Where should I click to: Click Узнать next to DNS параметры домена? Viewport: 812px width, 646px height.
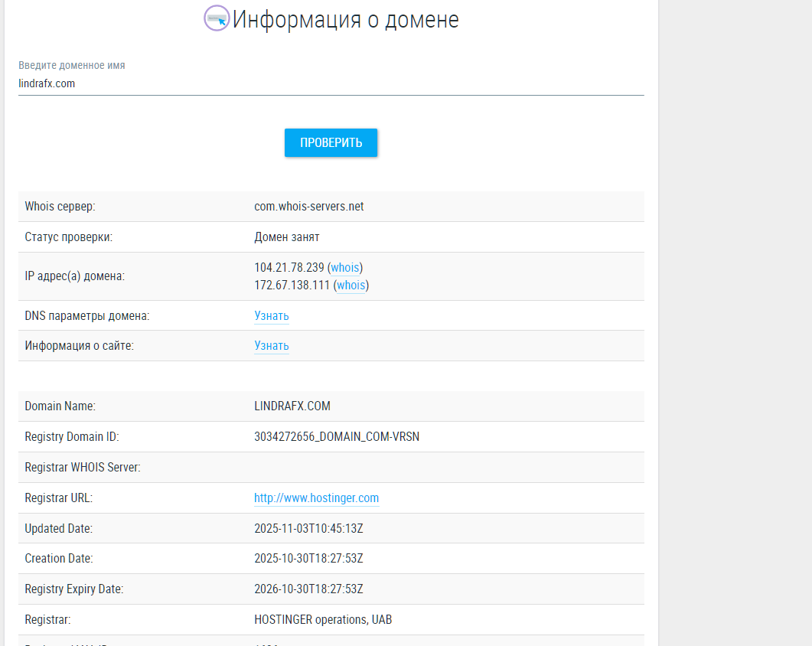point(272,316)
